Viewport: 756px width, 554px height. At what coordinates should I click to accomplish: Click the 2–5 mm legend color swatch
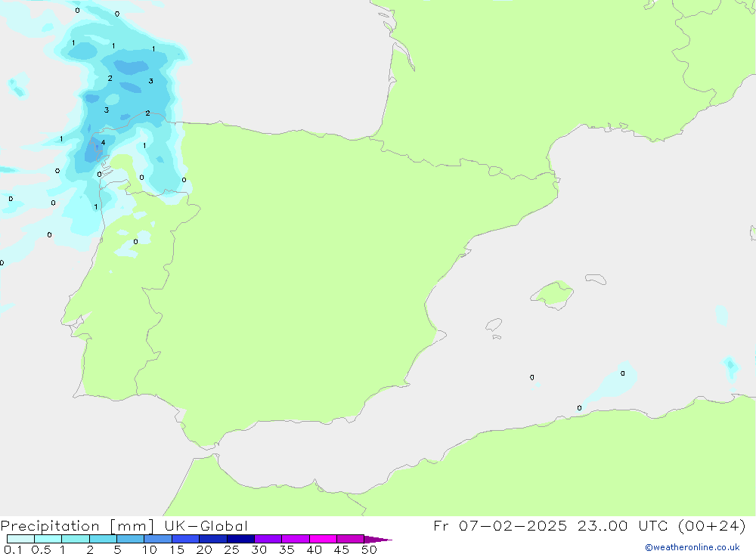(103, 539)
